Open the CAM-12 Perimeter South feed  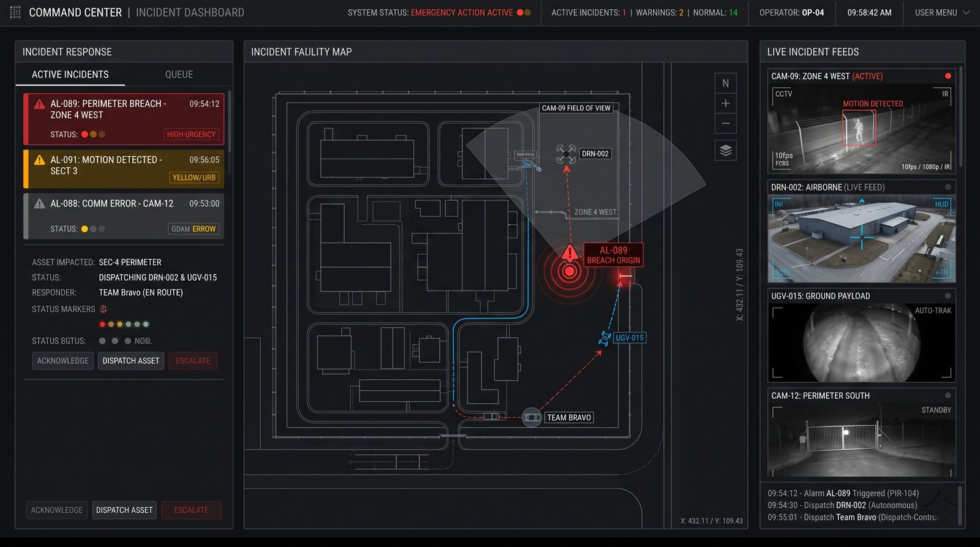pyautogui.click(x=861, y=434)
